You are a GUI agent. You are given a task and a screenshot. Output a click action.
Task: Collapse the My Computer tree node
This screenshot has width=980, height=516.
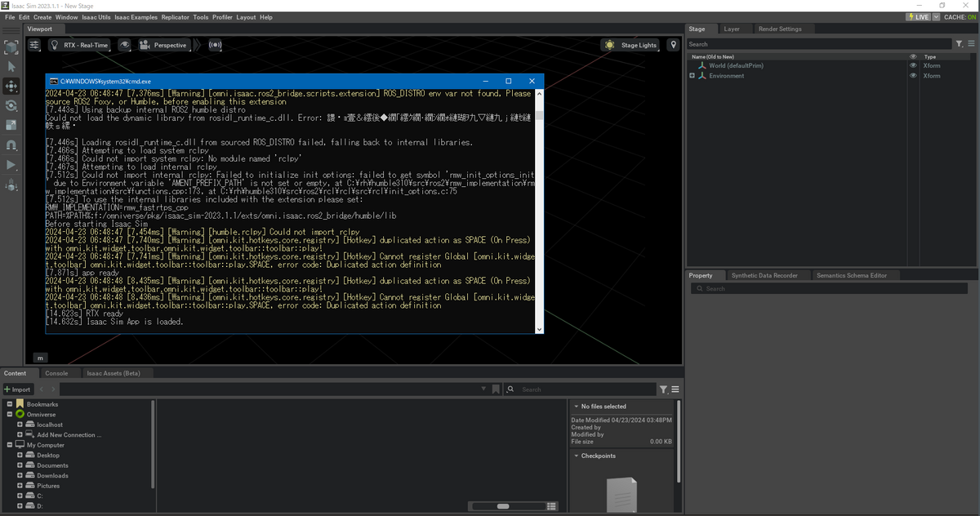(10, 445)
